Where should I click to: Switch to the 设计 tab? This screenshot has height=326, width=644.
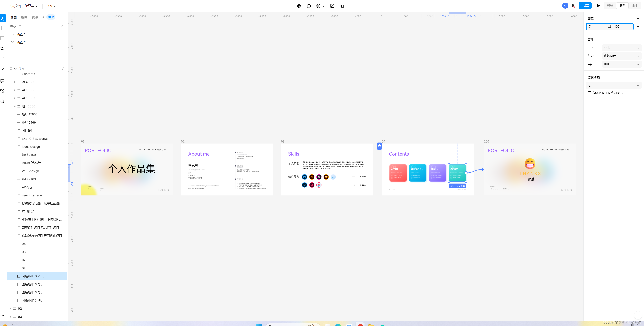coord(610,6)
